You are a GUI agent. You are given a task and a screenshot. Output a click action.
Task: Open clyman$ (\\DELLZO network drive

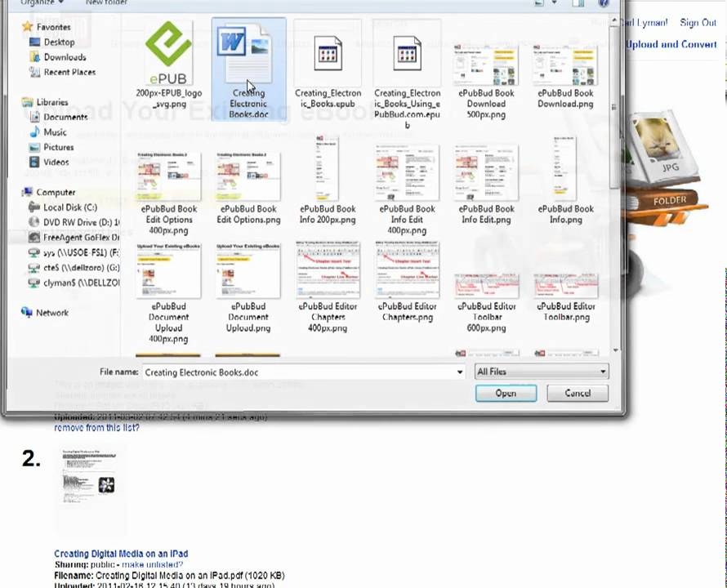(80, 283)
